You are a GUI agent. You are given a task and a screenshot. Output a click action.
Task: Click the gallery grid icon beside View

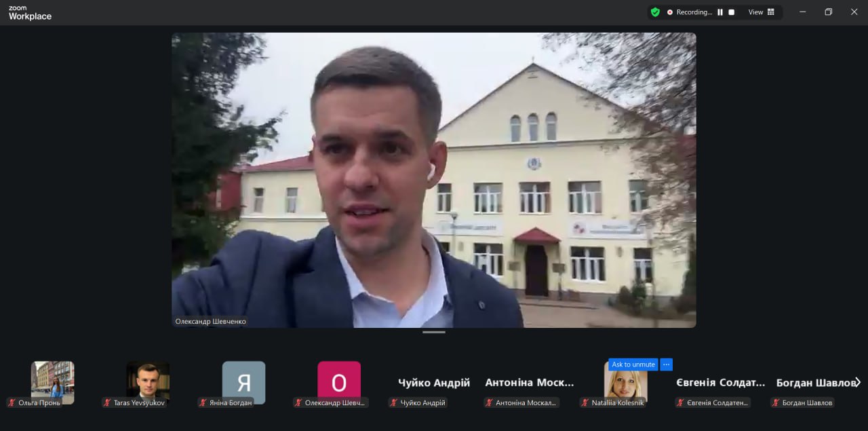click(x=771, y=12)
